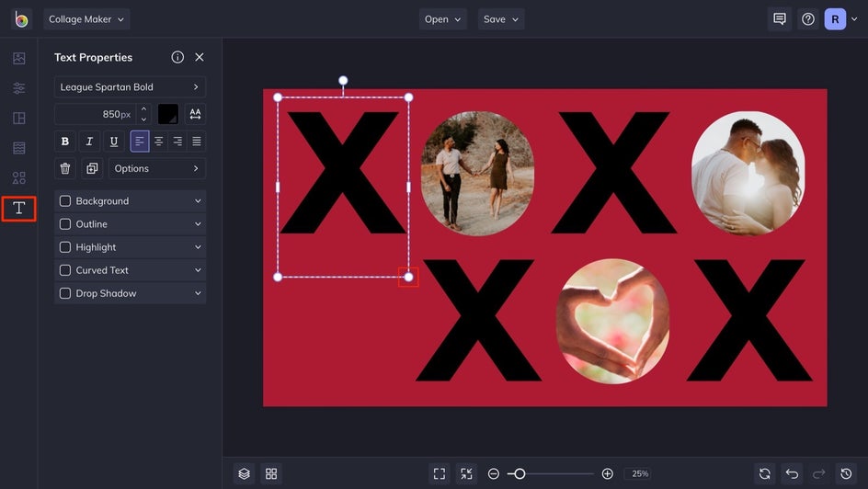Select the top-row middle X text
868x489 pixels.
tap(613, 173)
